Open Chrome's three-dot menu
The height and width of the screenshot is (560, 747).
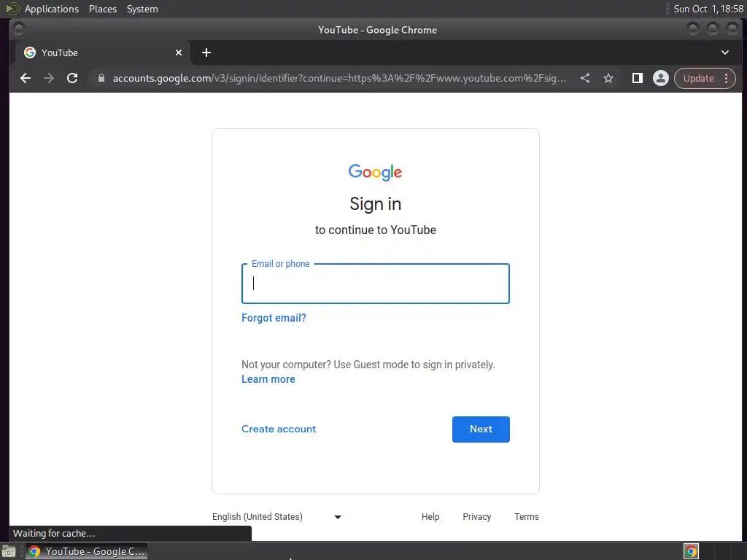727,78
